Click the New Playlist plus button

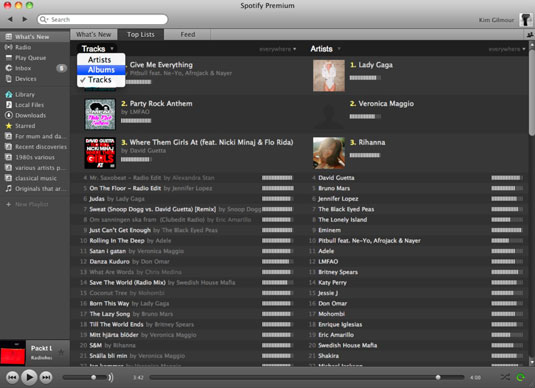[9, 204]
